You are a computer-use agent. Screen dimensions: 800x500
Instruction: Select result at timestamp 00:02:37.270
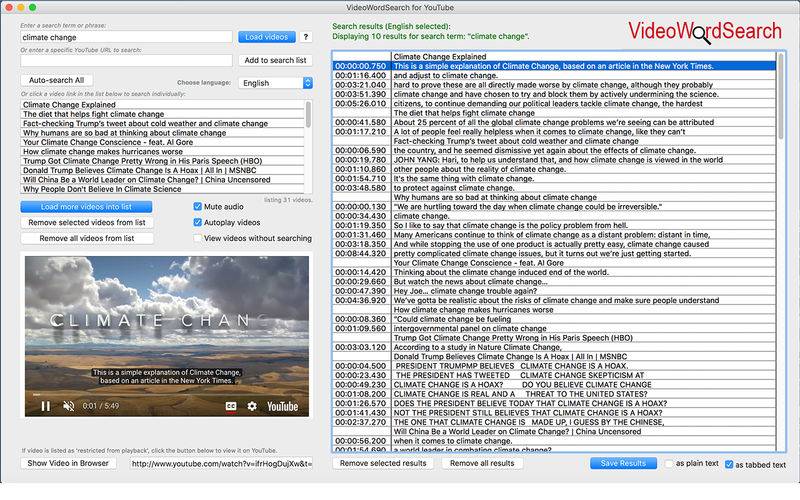[x=555, y=422]
